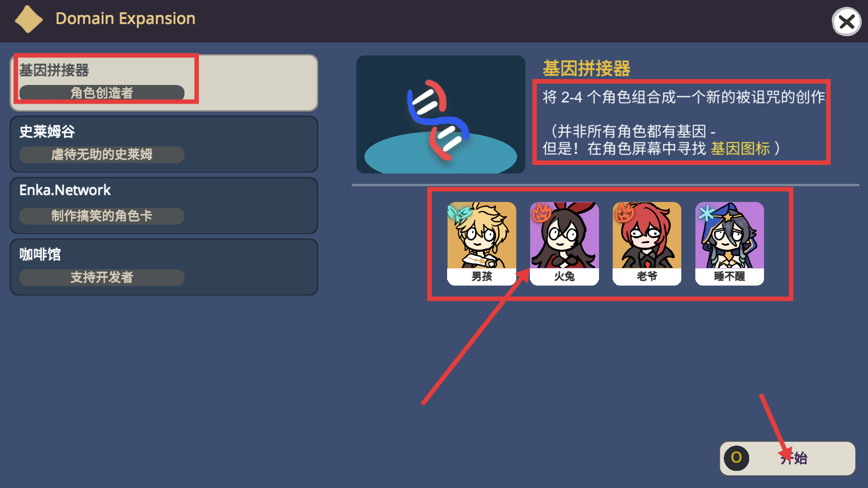The image size is (868, 488).
Task: Click the circular O icon on start button
Action: (x=736, y=458)
